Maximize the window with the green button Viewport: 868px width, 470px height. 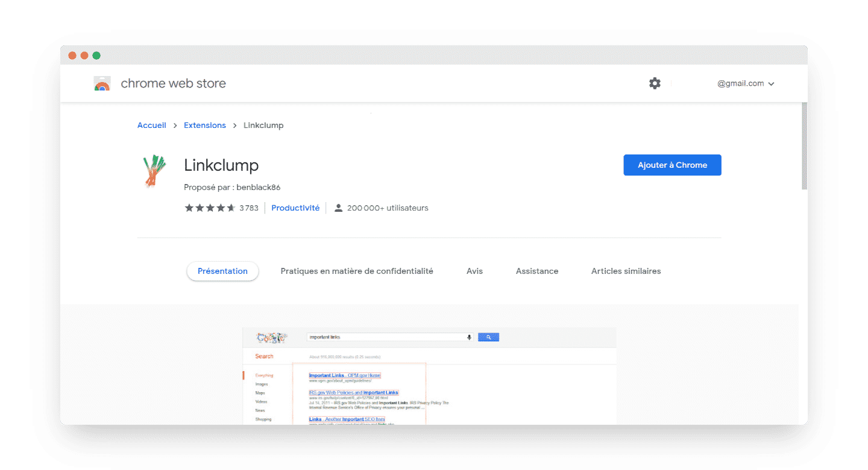[x=96, y=56]
